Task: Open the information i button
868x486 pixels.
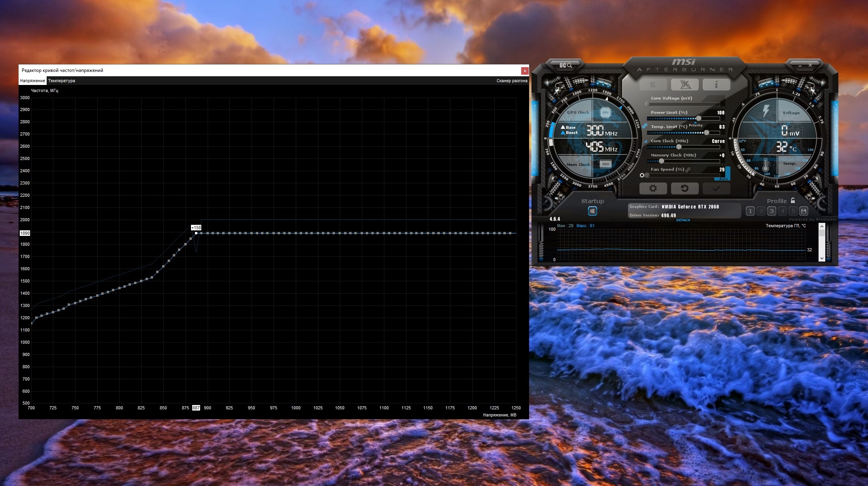Action: pyautogui.click(x=716, y=84)
